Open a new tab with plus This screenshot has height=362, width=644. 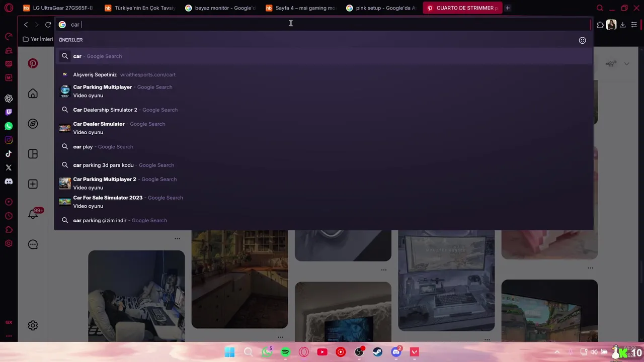tap(508, 8)
